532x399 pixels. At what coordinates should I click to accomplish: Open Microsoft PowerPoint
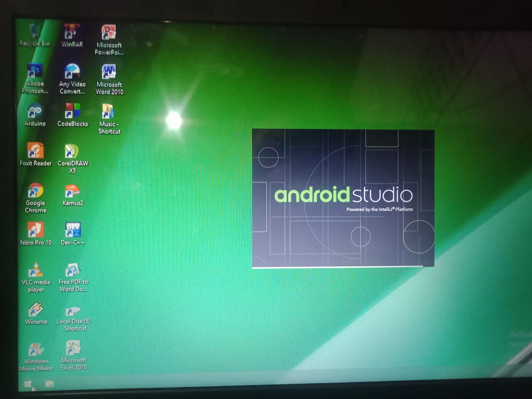109,32
